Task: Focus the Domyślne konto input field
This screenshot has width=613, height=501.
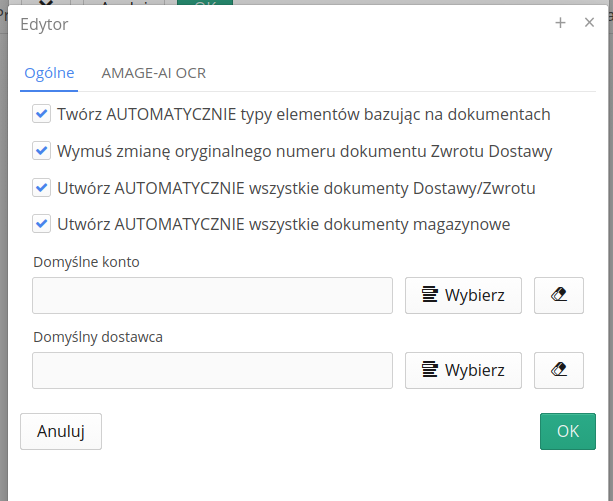Action: (x=212, y=296)
